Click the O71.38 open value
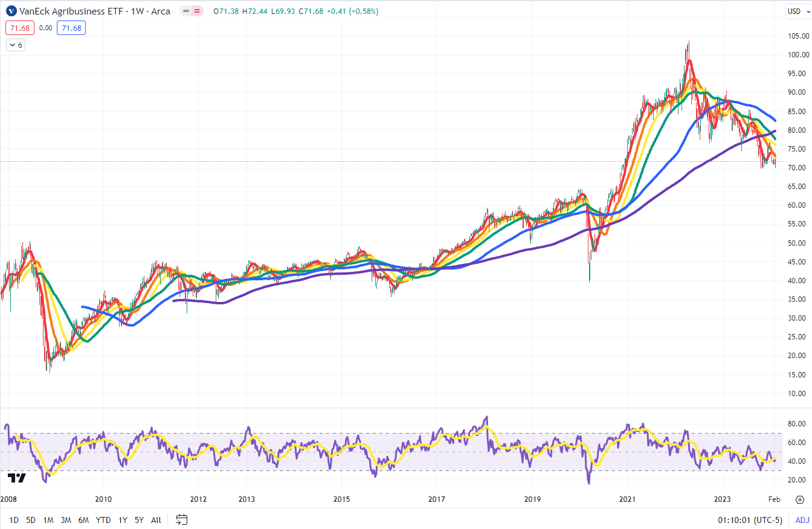This screenshot has width=812, height=529. click(x=225, y=11)
